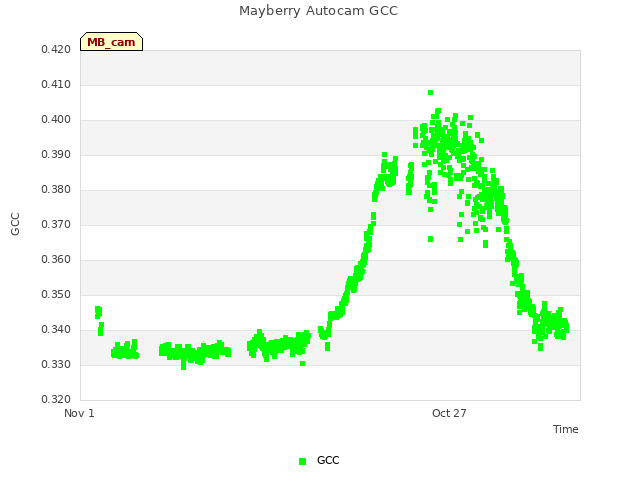
Task: Click the Time axis title
Action: [x=566, y=429]
